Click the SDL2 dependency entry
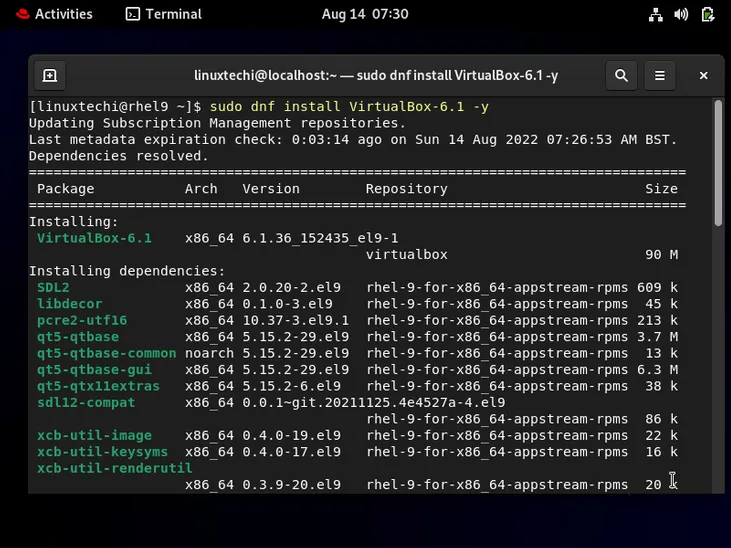731x548 pixels. click(53, 287)
